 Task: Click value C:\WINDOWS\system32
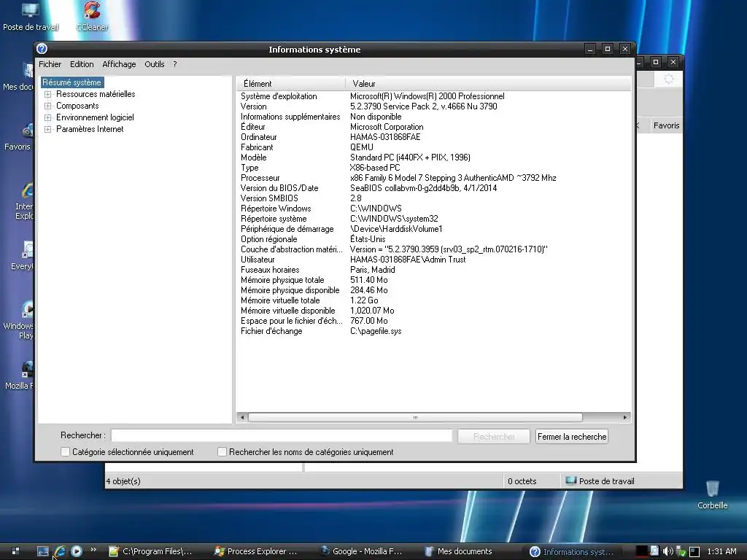click(394, 219)
